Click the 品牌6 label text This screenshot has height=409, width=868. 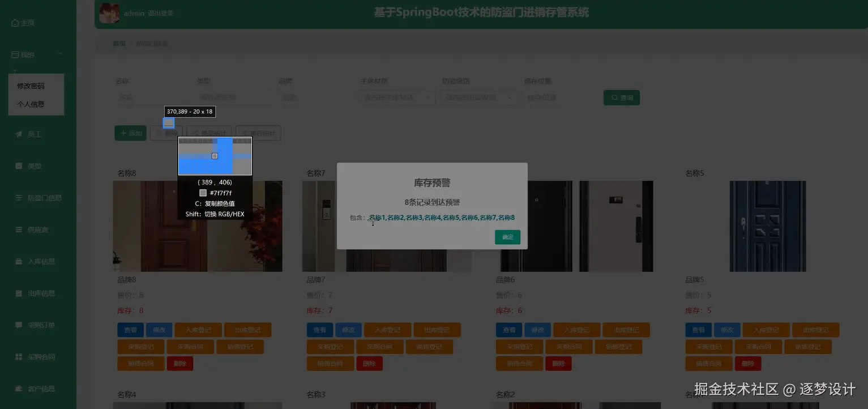tap(506, 280)
